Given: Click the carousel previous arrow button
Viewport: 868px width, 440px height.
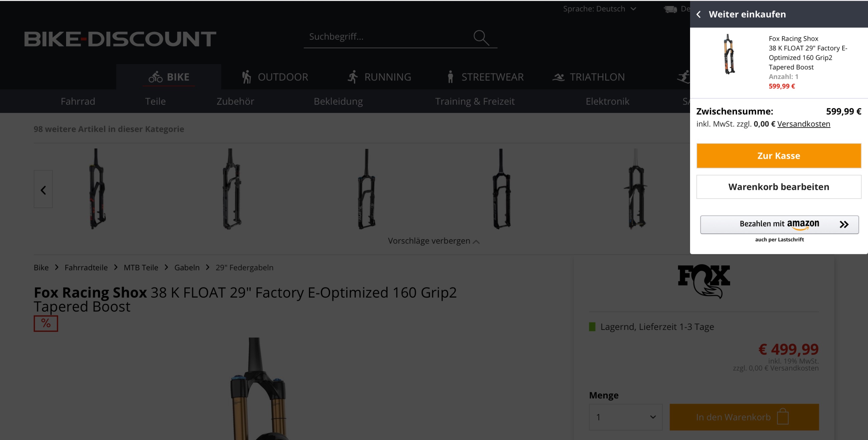Looking at the screenshot, I should pos(43,189).
